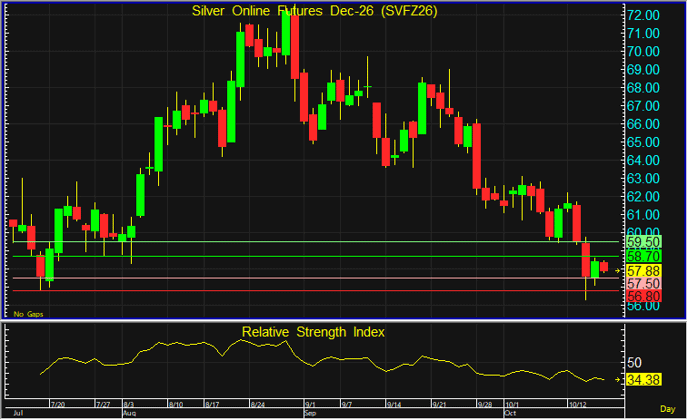
Task: Click the Jul month label
Action: coord(18,413)
